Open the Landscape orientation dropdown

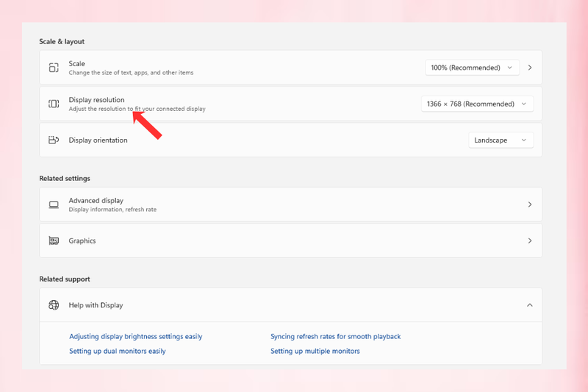tap(501, 140)
